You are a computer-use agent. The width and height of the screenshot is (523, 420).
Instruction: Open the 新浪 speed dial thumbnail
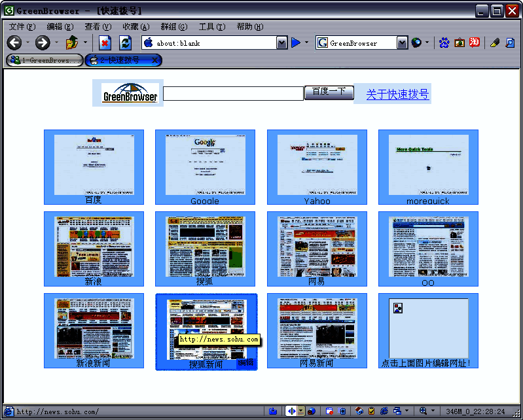point(94,247)
